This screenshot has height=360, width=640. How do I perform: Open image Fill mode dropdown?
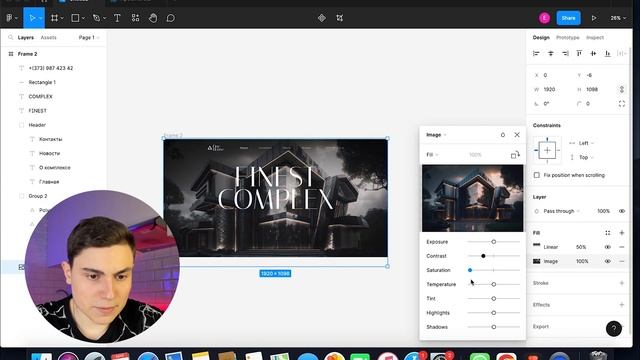click(432, 155)
